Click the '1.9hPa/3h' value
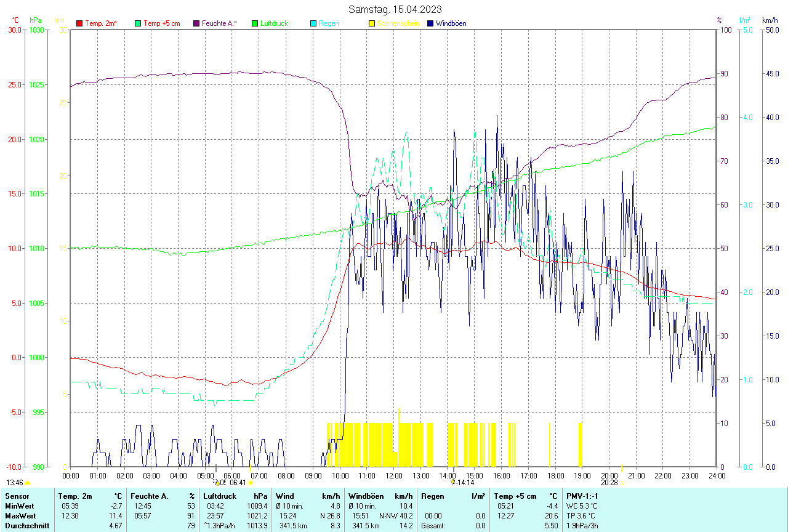This screenshot has width=788, height=532. tap(582, 526)
